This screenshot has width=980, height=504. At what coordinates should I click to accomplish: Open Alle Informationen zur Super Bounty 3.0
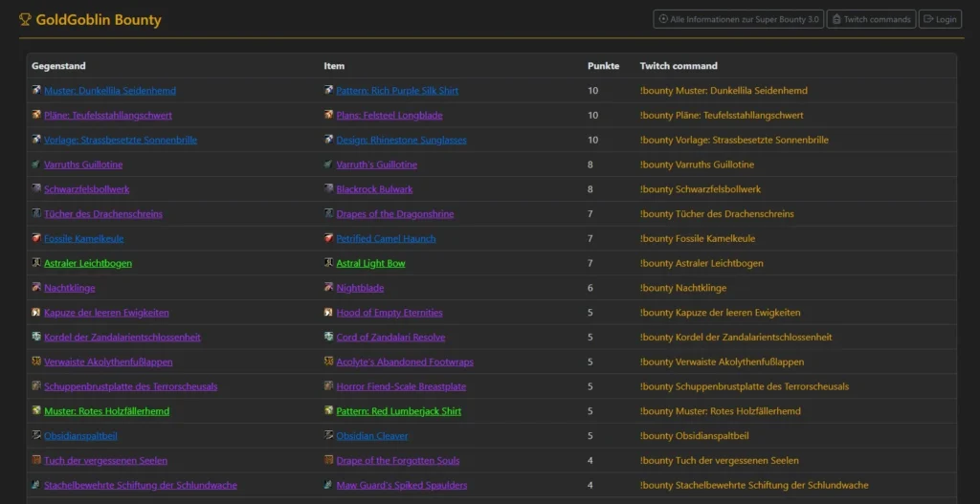pos(739,19)
